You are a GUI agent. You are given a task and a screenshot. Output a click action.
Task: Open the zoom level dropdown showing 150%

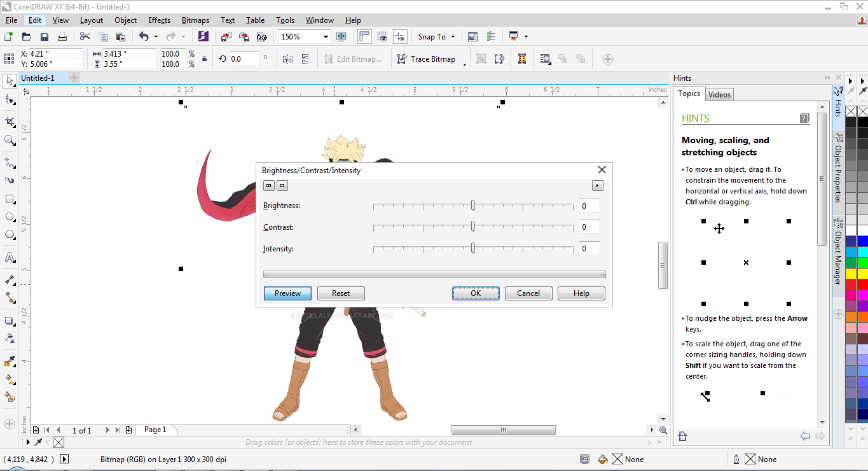click(326, 37)
